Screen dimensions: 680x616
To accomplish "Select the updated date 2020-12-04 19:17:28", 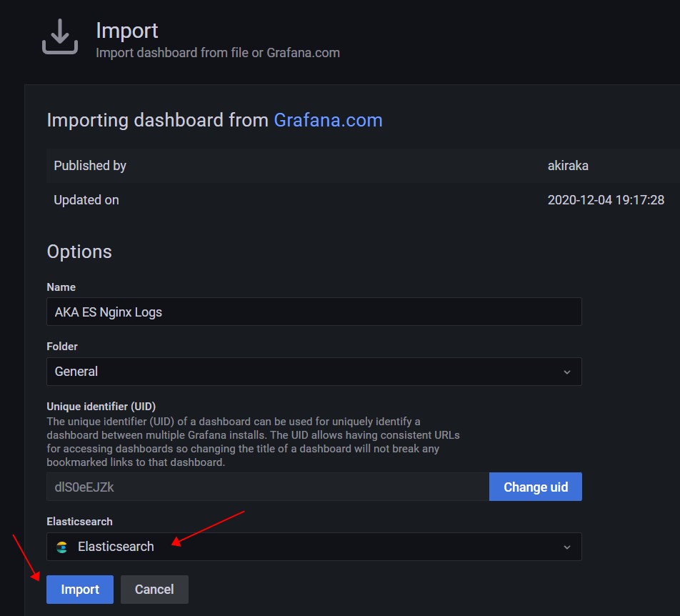I will (606, 200).
